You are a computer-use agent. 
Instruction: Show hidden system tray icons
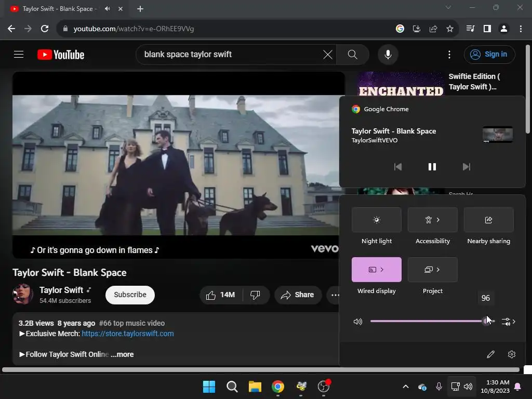pos(405,387)
